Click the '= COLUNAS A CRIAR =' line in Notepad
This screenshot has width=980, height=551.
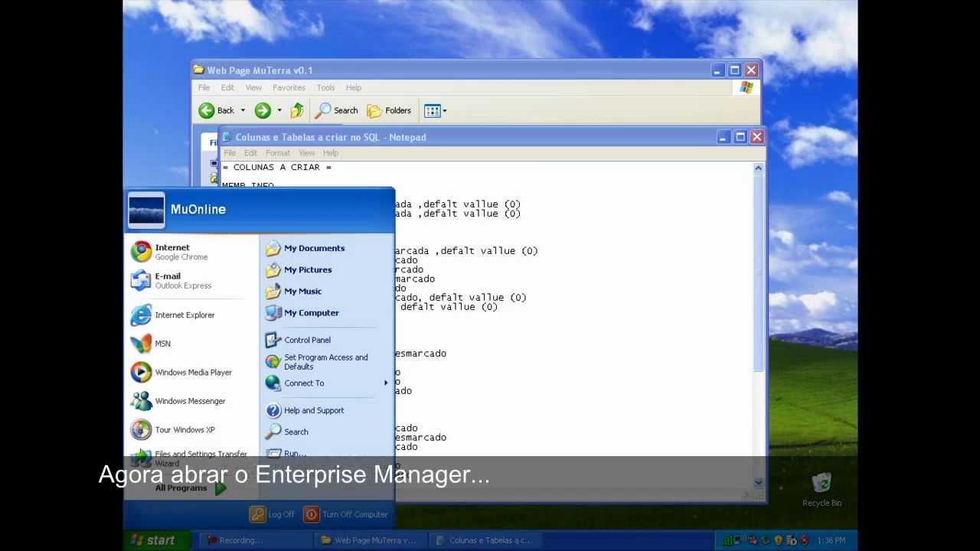[x=276, y=167]
